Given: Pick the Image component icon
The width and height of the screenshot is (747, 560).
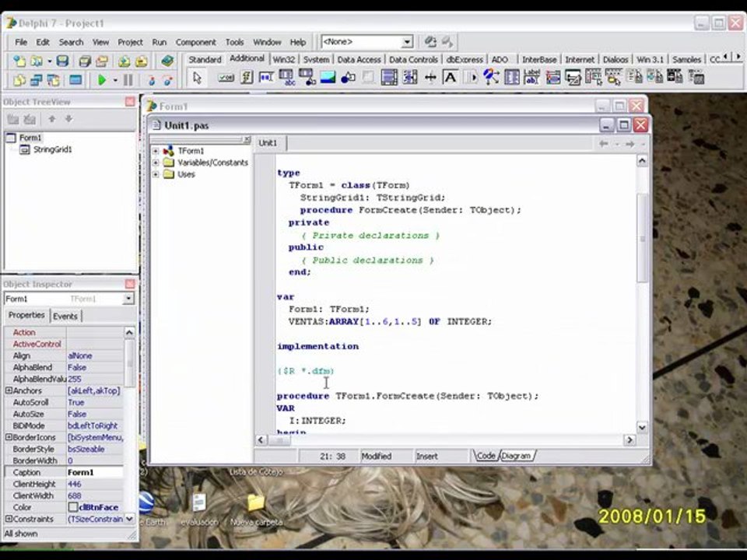Looking at the screenshot, I should tap(328, 77).
